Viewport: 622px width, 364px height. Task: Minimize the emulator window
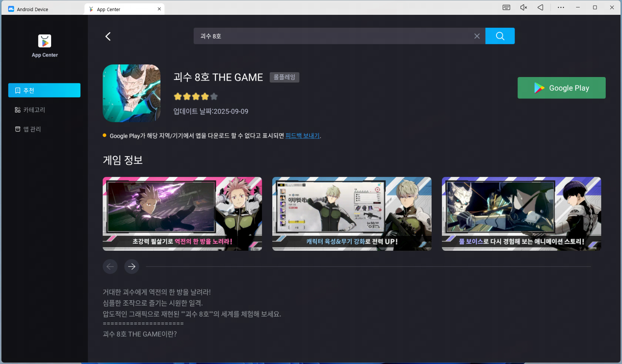(x=578, y=7)
